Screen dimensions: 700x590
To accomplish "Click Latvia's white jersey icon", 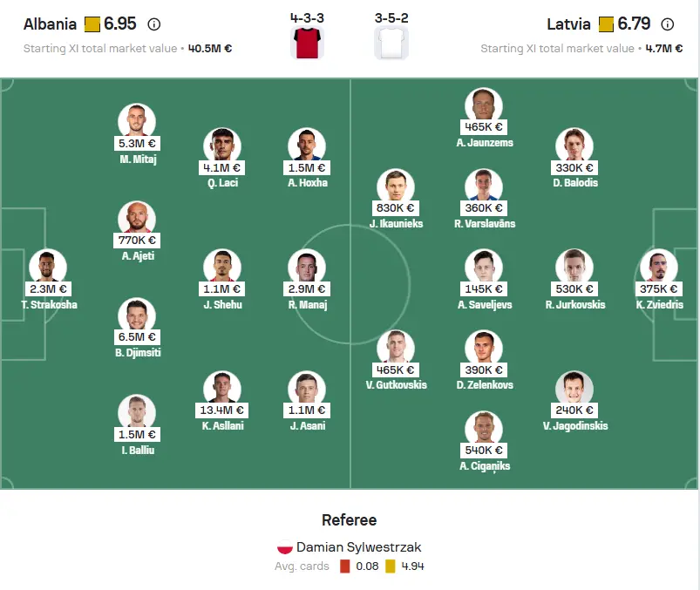I will coord(391,43).
